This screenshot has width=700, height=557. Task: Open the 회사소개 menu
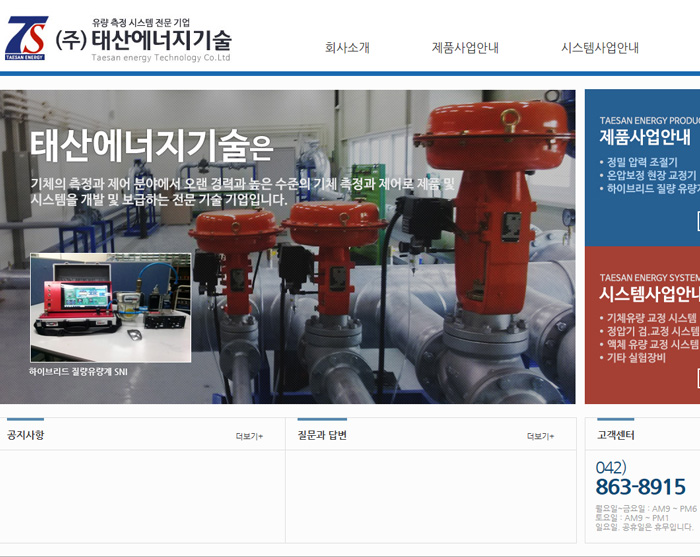pyautogui.click(x=347, y=48)
